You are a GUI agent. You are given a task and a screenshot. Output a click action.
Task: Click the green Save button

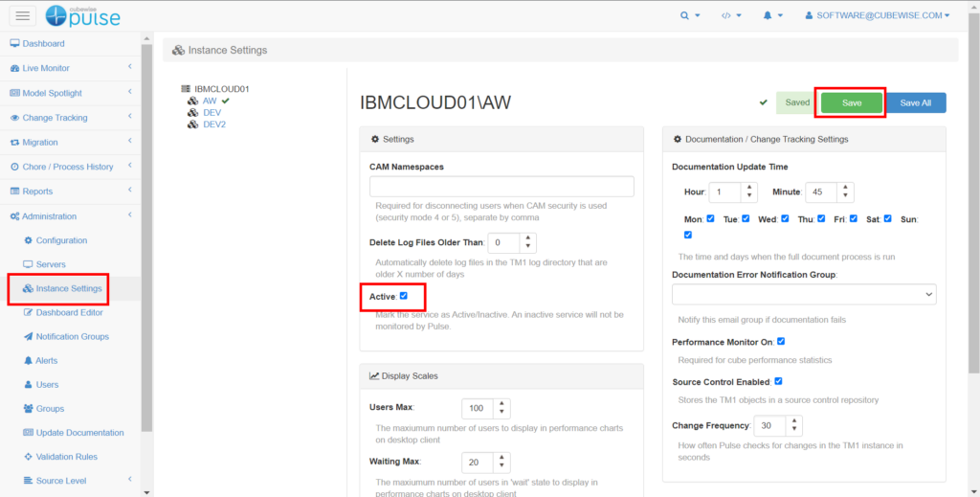[851, 102]
